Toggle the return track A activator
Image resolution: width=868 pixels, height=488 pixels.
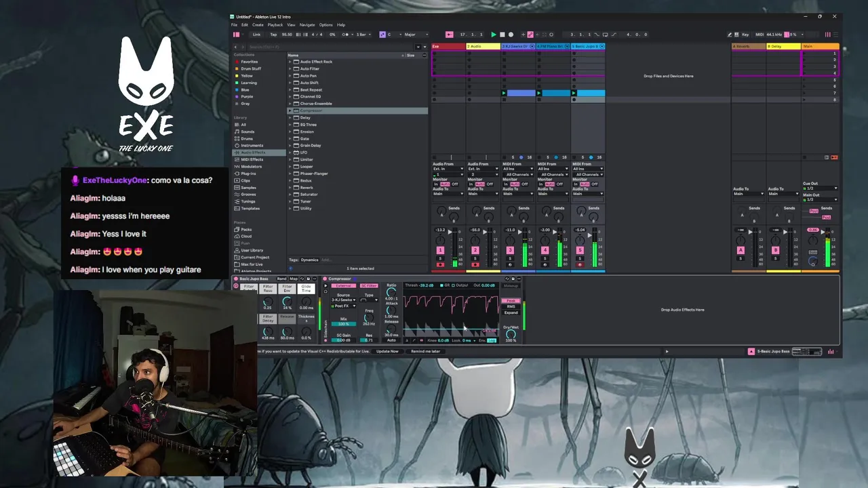tap(741, 250)
